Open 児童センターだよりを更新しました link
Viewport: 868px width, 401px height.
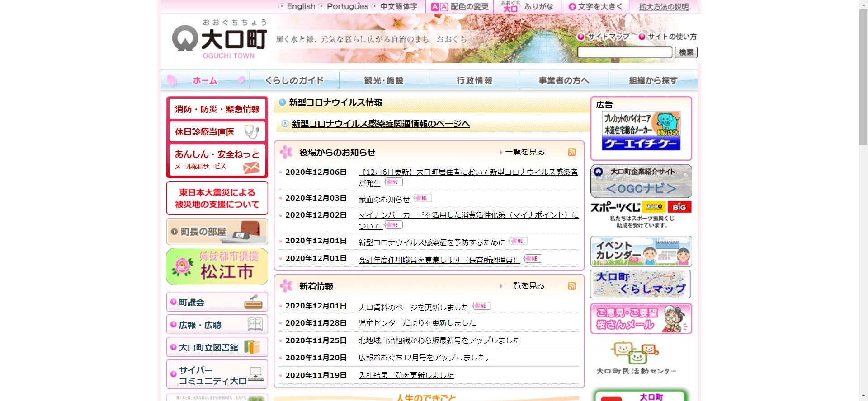(x=417, y=323)
